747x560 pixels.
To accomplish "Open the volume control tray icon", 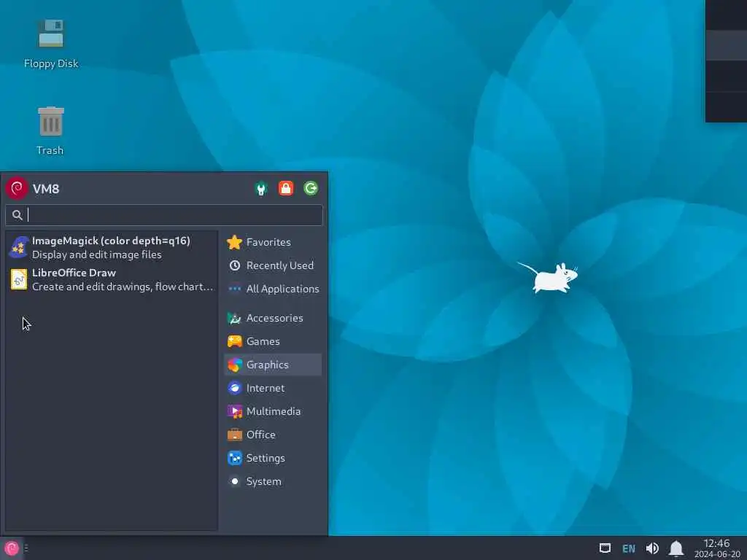I will pos(652,548).
